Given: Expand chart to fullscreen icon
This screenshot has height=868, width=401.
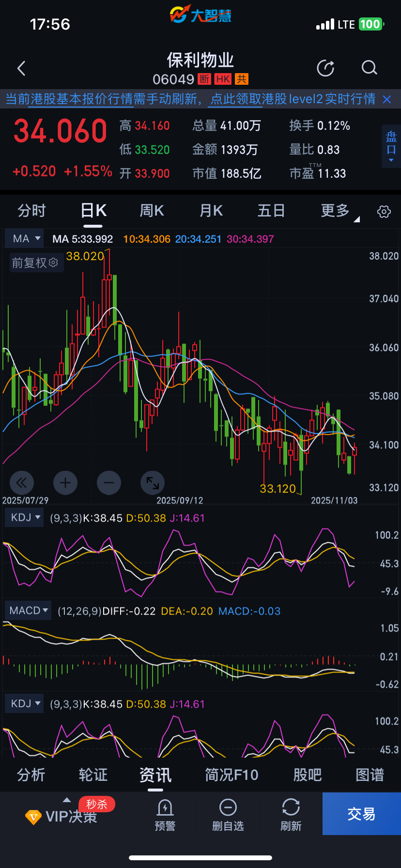Looking at the screenshot, I should [x=153, y=483].
